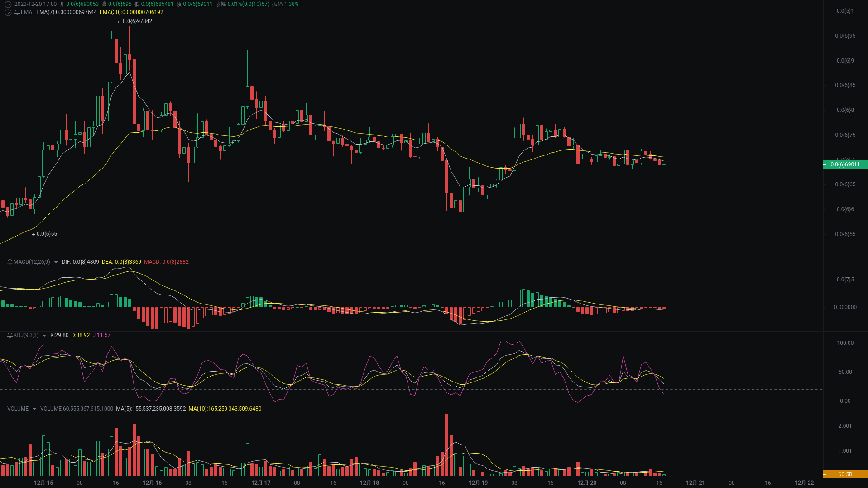Click the 12月 21 date label
Viewport: 868px width, 488px height.
click(x=695, y=483)
